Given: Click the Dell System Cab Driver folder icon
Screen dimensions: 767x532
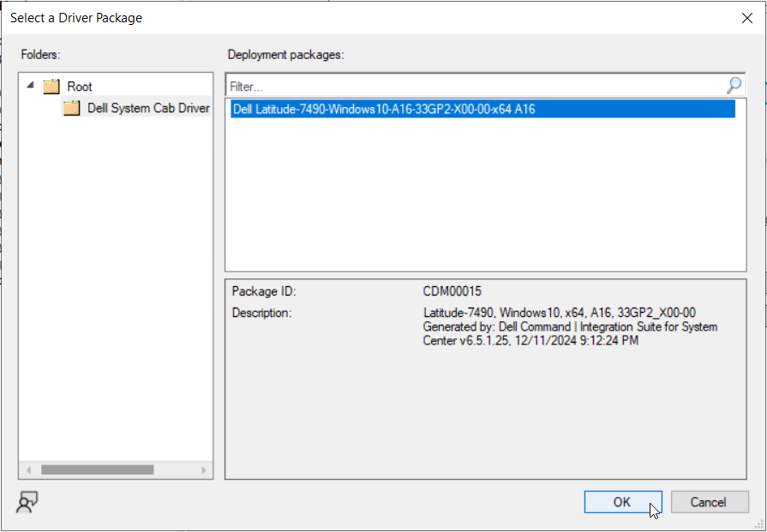Looking at the screenshot, I should click(x=72, y=108).
